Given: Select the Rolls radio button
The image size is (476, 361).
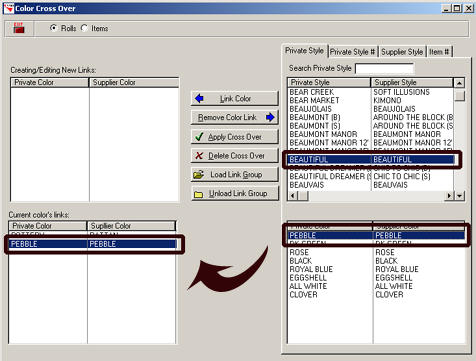Looking at the screenshot, I should coord(53,28).
